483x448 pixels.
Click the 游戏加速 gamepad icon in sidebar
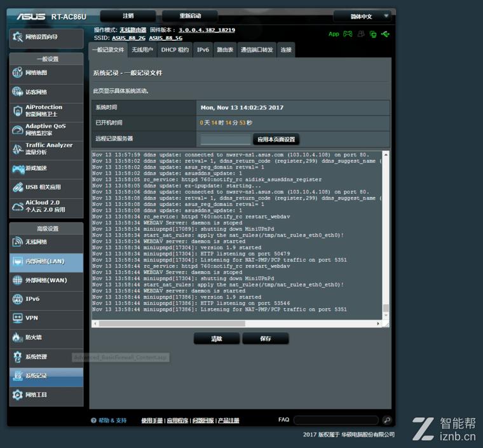pyautogui.click(x=17, y=168)
